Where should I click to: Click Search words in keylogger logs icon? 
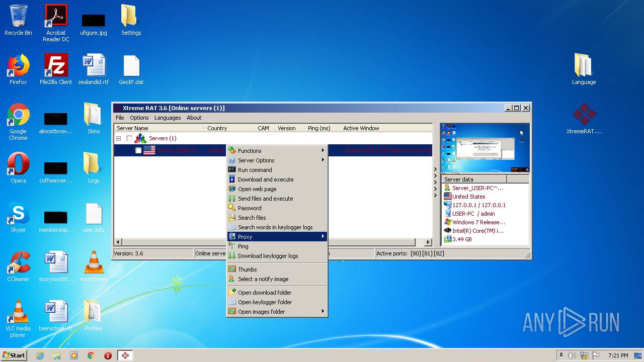tap(232, 227)
